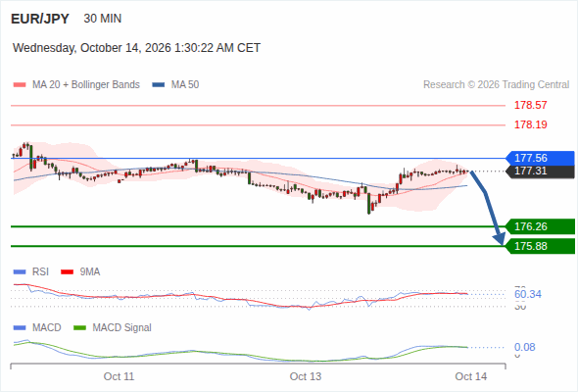Viewport: 578px width, 392px height.
Task: Click the MACD legend label
Action: 46,328
